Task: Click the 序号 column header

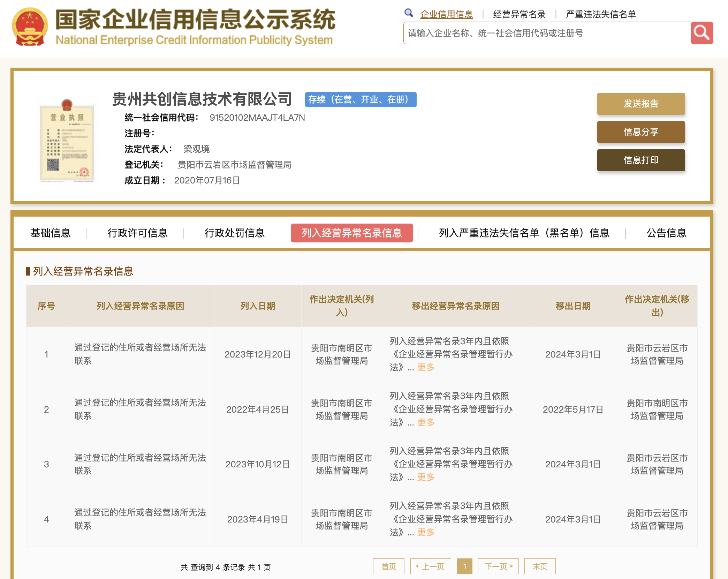Action: (46, 306)
